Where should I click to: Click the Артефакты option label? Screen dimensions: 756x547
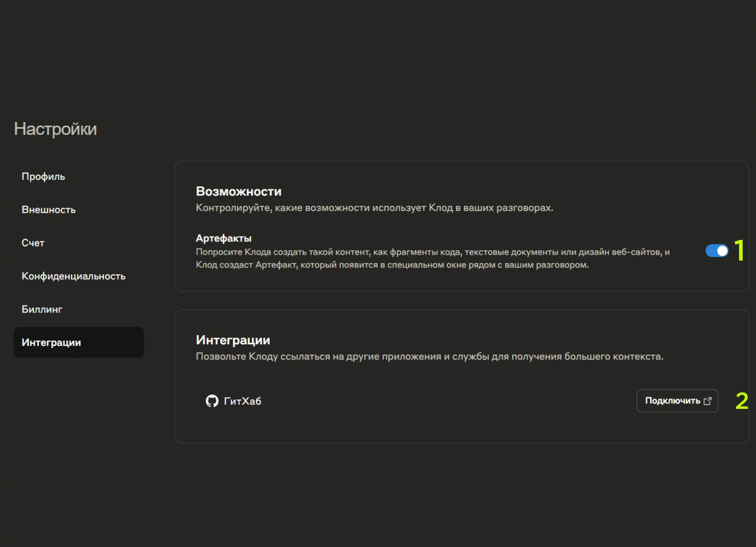pos(224,239)
